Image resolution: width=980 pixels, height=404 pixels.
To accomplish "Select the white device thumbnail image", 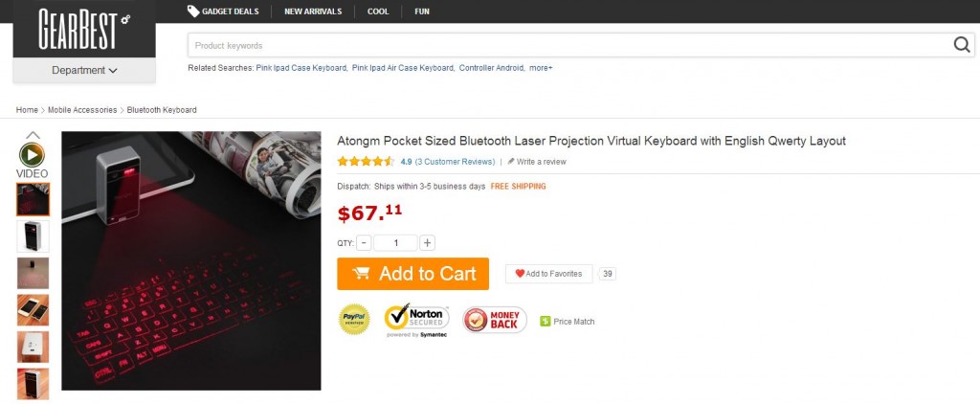I will (x=33, y=348).
